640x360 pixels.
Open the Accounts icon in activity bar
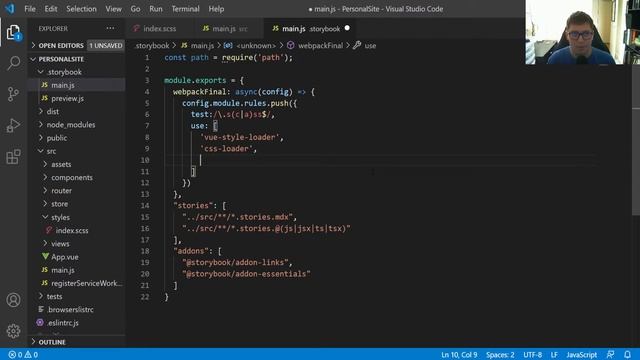pyautogui.click(x=13, y=300)
